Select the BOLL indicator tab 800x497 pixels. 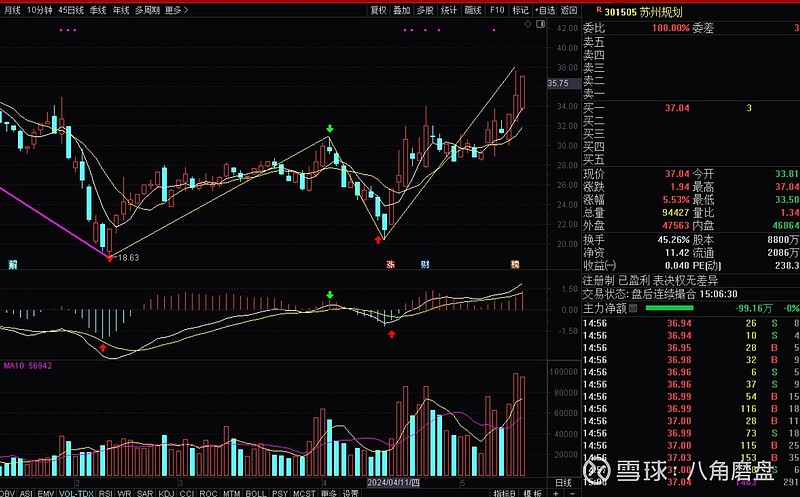pyautogui.click(x=256, y=493)
